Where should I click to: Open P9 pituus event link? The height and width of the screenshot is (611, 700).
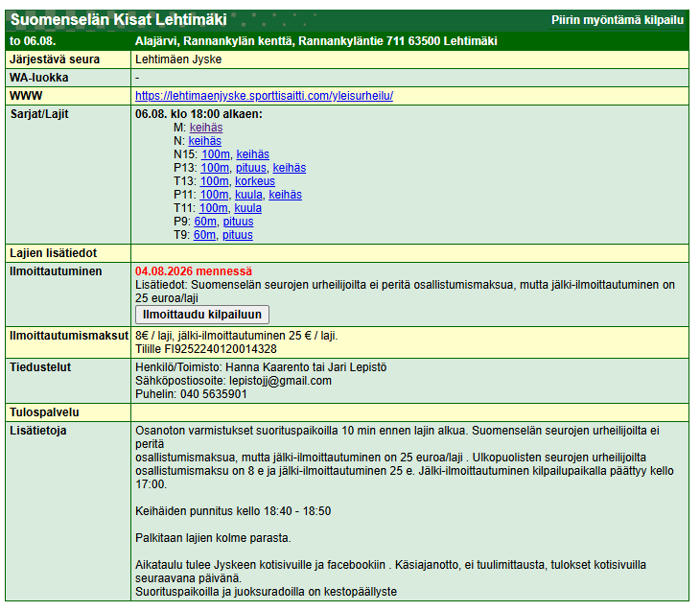(238, 221)
